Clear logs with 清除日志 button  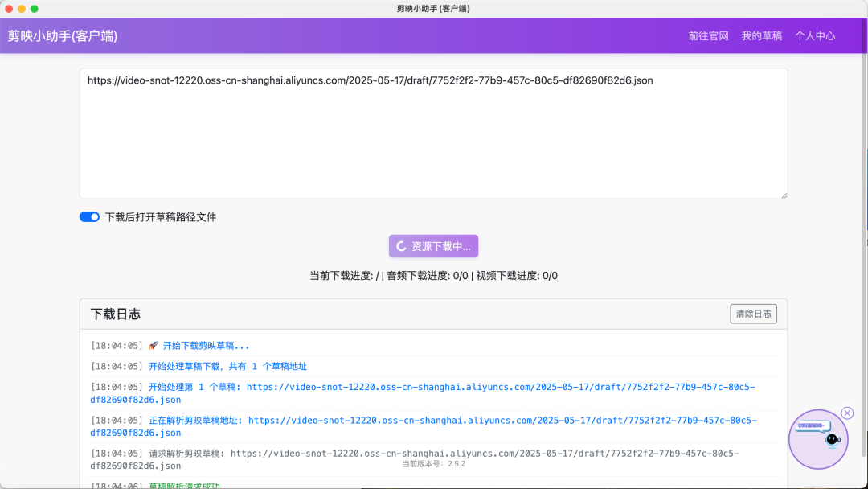[x=753, y=314]
